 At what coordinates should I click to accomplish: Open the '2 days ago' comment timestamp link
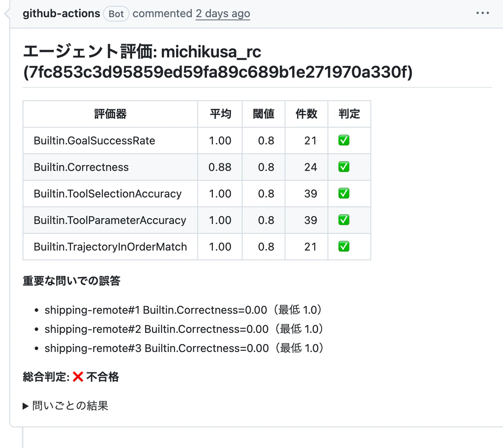(223, 14)
